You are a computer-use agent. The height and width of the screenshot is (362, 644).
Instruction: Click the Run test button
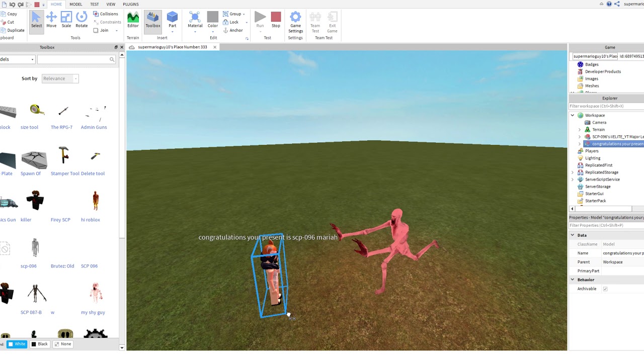click(x=260, y=20)
